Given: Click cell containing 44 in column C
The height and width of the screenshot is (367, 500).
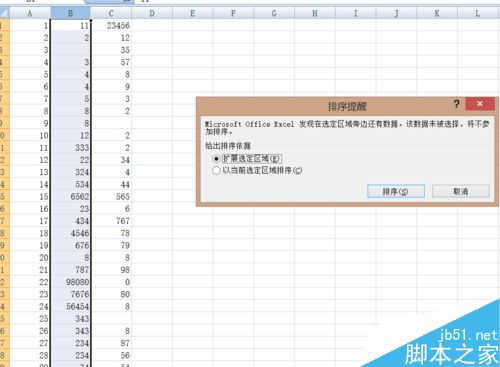Looking at the screenshot, I should tap(111, 184).
